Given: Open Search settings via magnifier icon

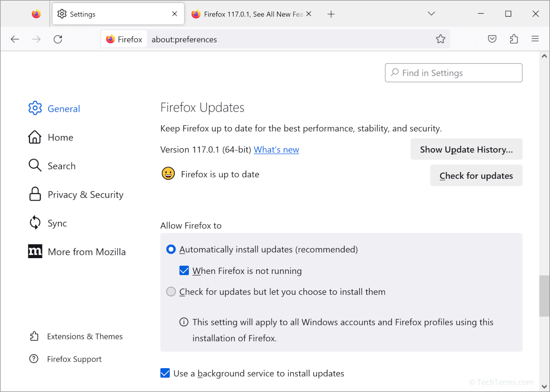Looking at the screenshot, I should [34, 165].
